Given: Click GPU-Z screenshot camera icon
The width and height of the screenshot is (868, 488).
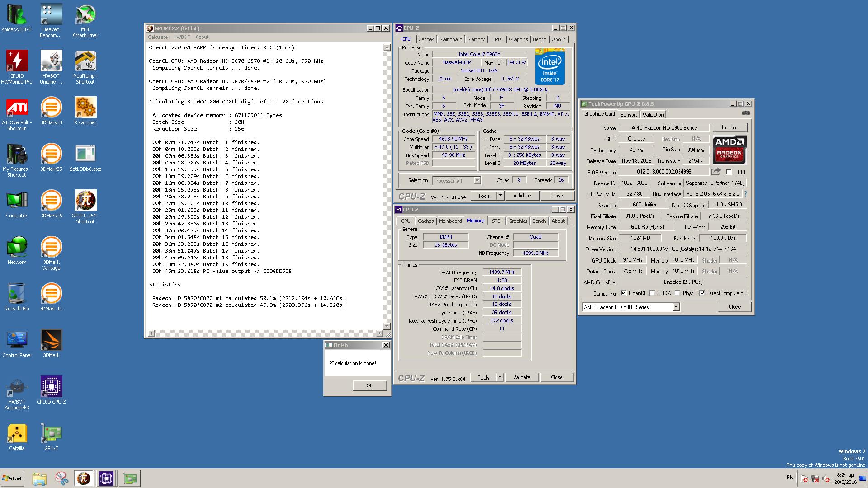Looking at the screenshot, I should [x=746, y=113].
